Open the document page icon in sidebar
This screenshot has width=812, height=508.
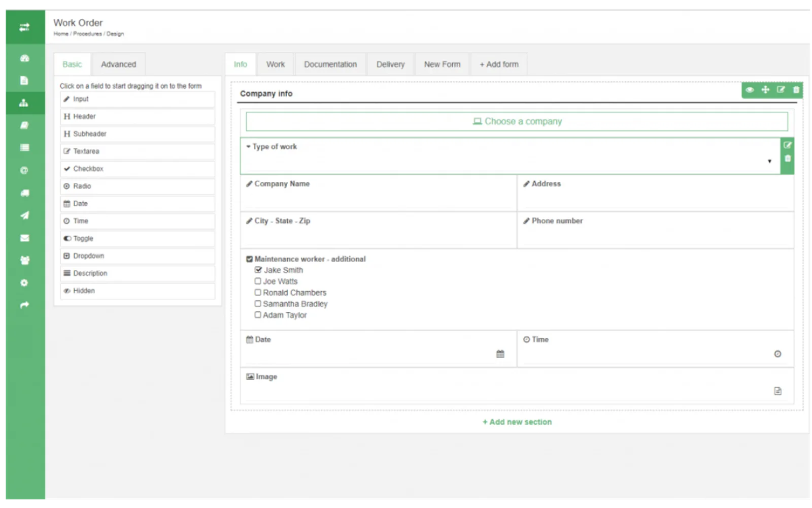(24, 81)
